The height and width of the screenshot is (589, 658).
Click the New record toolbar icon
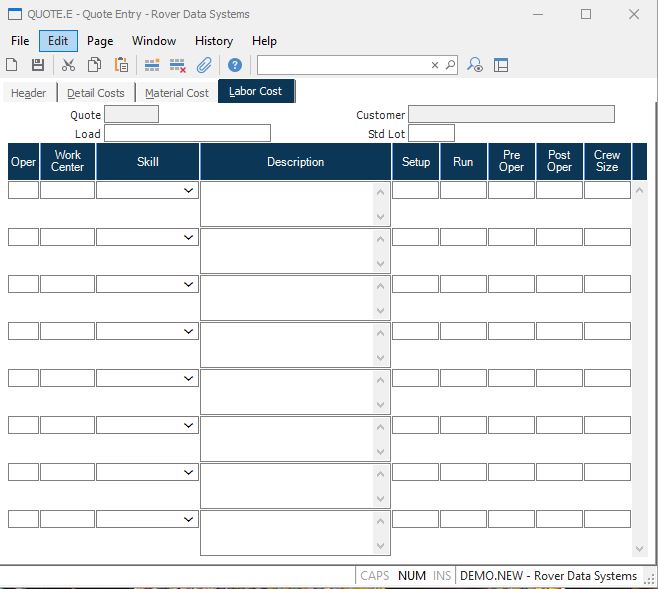point(12,65)
